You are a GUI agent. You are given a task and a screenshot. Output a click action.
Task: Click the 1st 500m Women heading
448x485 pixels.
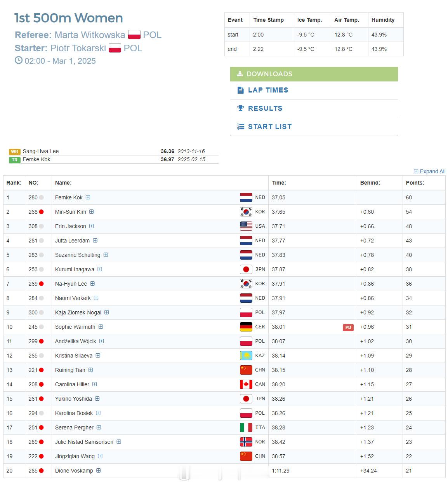coord(69,18)
